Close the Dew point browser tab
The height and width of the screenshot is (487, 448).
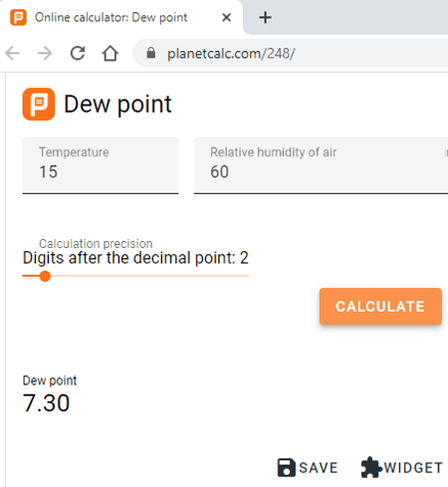[x=226, y=17]
